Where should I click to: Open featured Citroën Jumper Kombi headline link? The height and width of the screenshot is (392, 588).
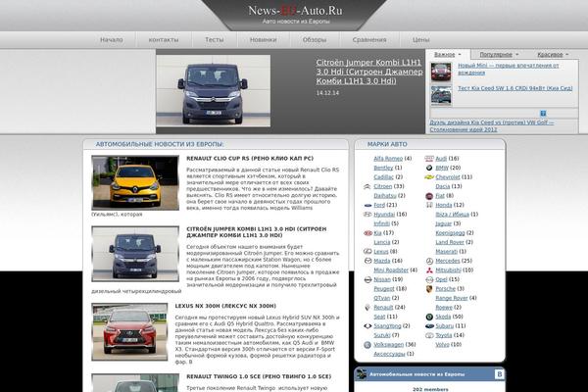pos(369,72)
